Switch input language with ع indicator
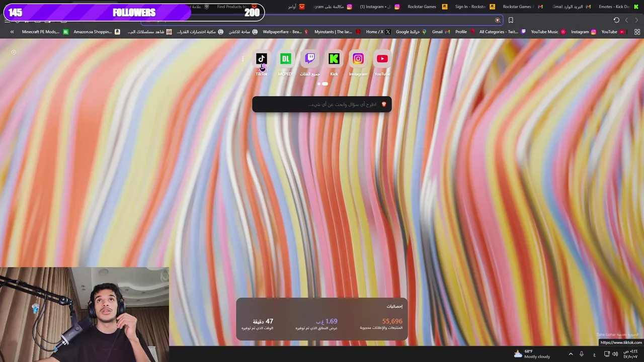The image size is (644, 362). click(594, 354)
